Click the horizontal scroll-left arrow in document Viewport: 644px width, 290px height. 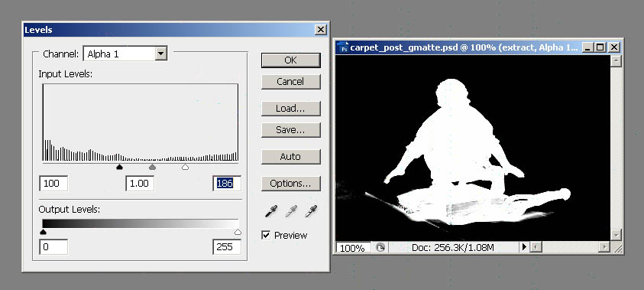click(536, 247)
